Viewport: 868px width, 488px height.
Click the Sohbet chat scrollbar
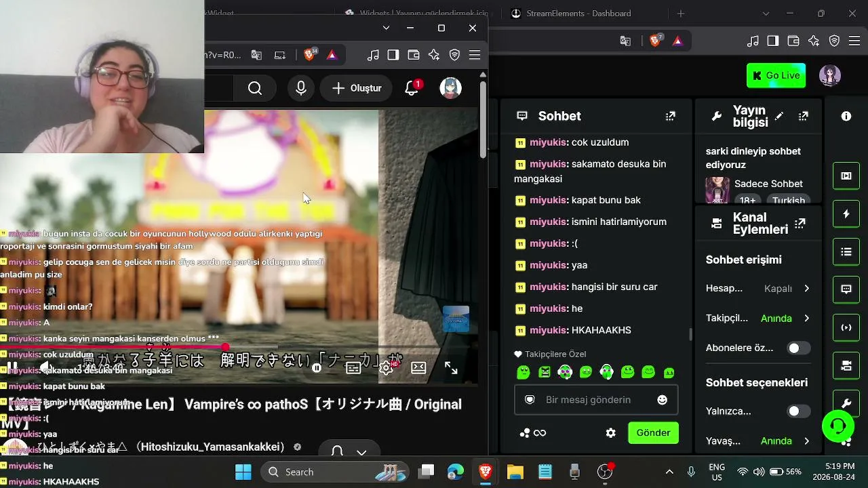690,334
